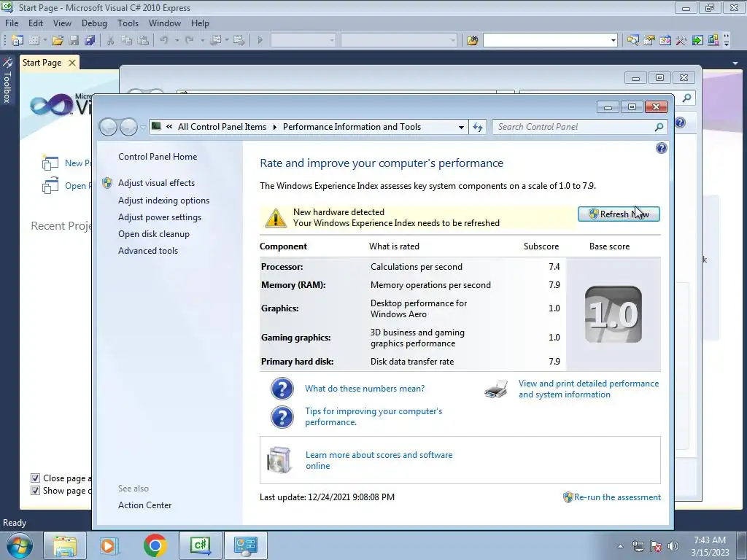The width and height of the screenshot is (747, 560).
Task: Open recent pages dropdown next to Forward
Action: (x=143, y=127)
